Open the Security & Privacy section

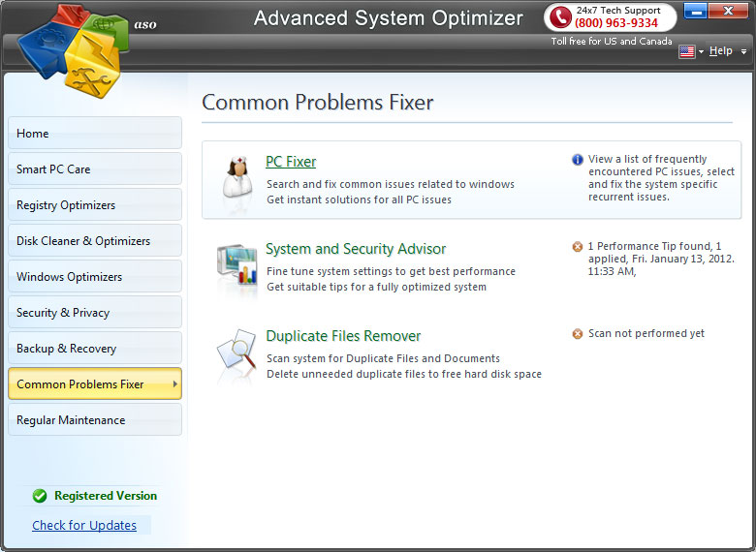pos(95,312)
